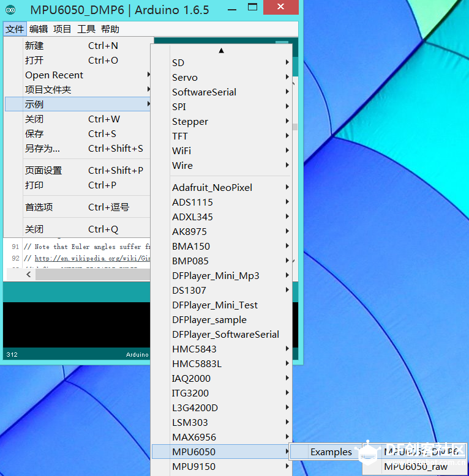Expand the WiFi examples submenu
This screenshot has width=469, height=476.
point(222,151)
